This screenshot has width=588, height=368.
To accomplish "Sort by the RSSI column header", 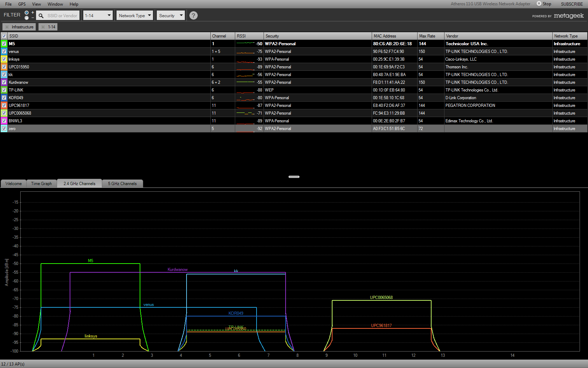I will click(x=249, y=36).
